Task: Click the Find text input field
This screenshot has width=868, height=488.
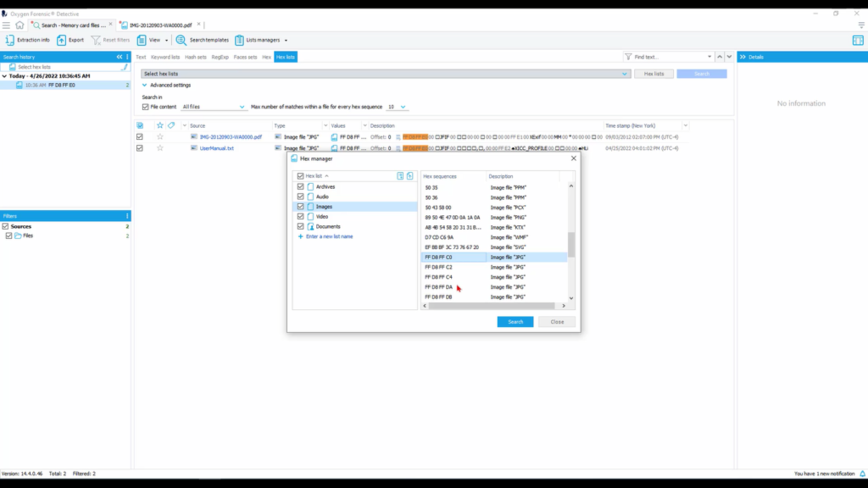Action: tap(669, 57)
